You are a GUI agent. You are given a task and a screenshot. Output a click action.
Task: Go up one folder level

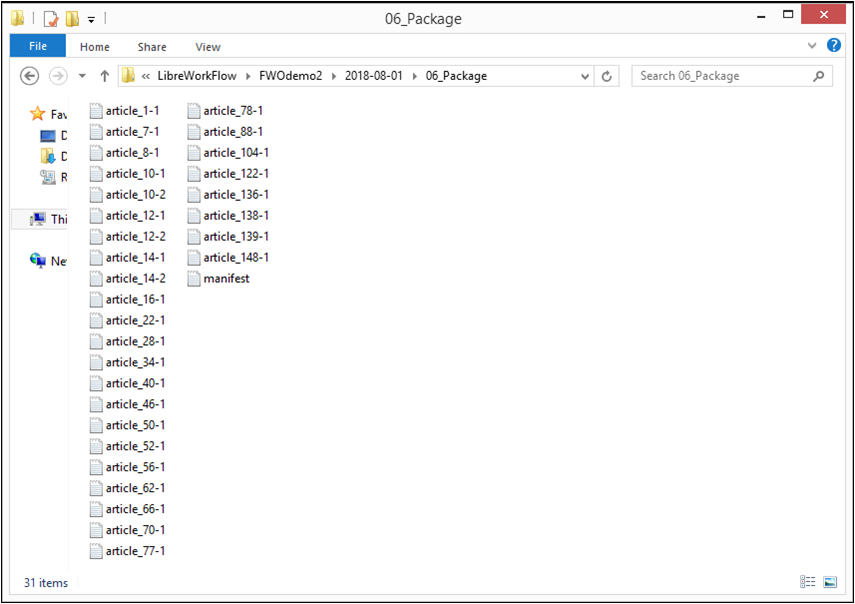[105, 76]
